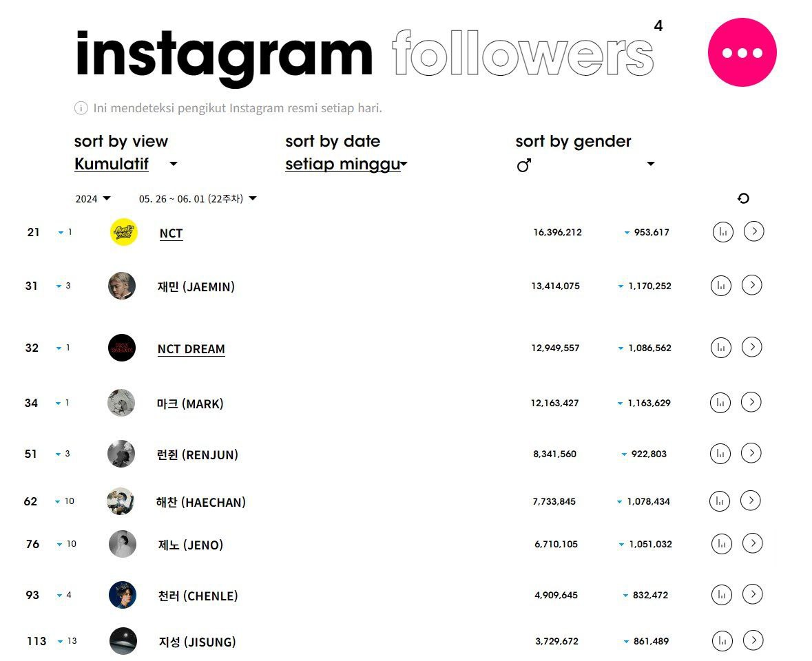Click the arrow icon in MARK row
This screenshot has width=812, height=661.
pyautogui.click(x=751, y=402)
